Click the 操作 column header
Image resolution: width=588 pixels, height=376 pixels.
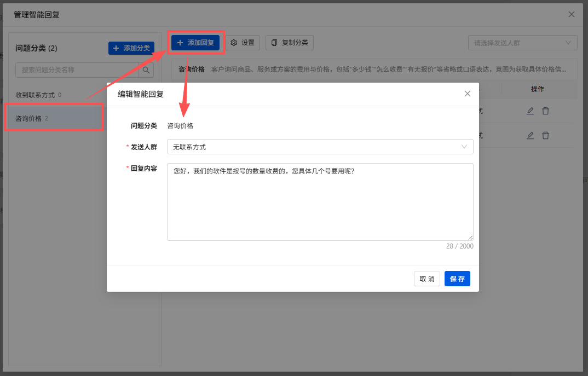(x=538, y=89)
